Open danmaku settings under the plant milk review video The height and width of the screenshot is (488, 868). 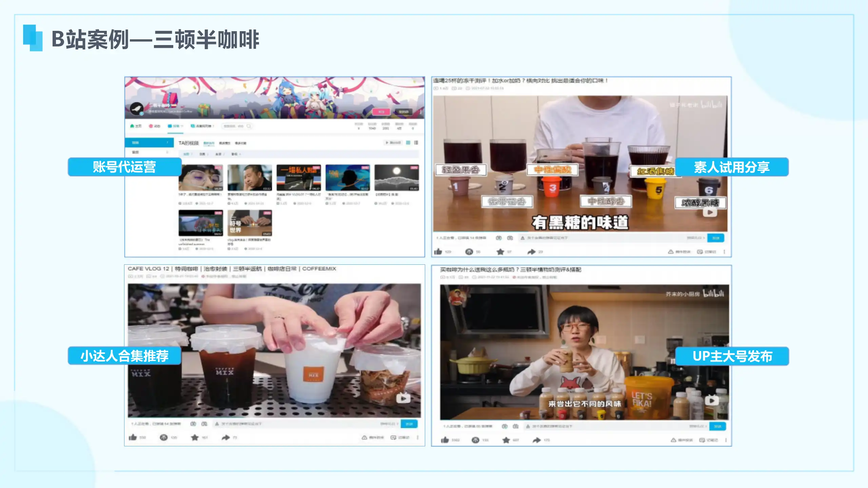pyautogui.click(x=516, y=426)
